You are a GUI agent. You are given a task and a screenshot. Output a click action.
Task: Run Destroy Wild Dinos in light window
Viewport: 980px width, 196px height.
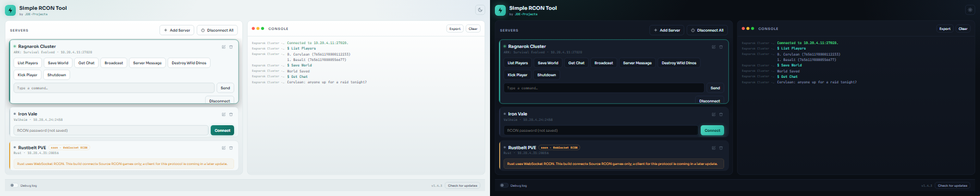click(189, 63)
